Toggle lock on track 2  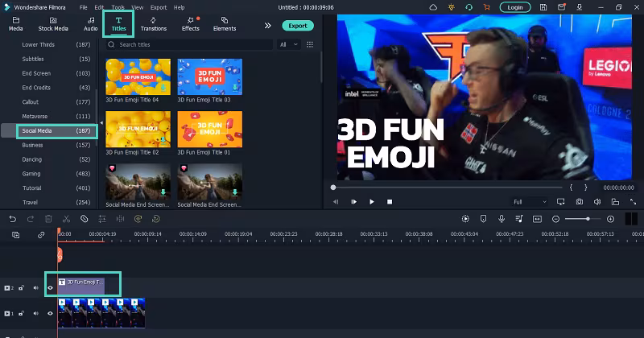coord(22,288)
